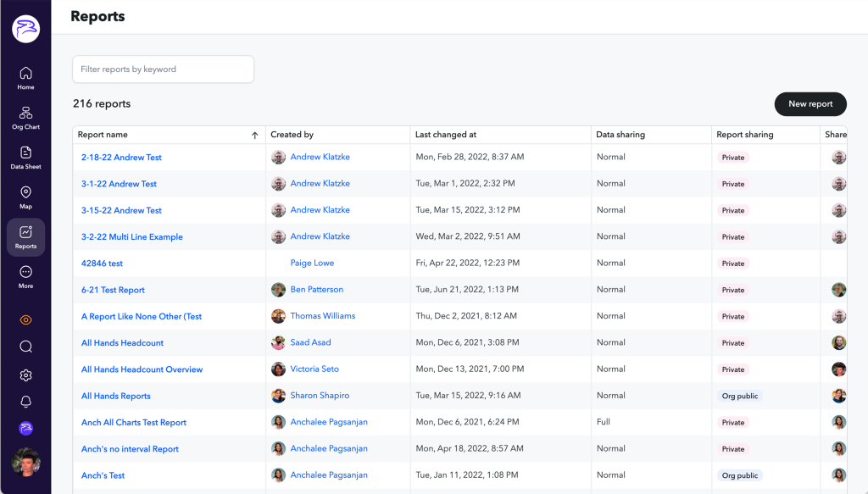Open the 6-21 Test Report
This screenshot has height=494, width=868.
[113, 289]
